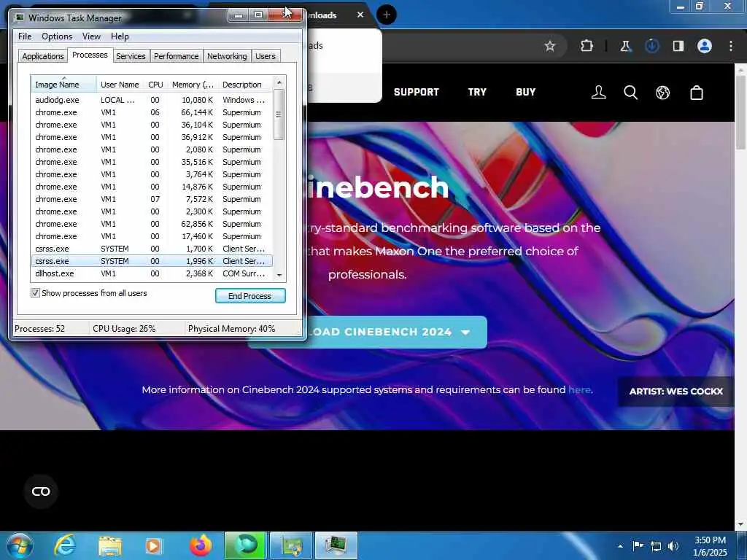This screenshot has width=747, height=560.
Task: Open the Maxon site search icon
Action: (x=631, y=93)
